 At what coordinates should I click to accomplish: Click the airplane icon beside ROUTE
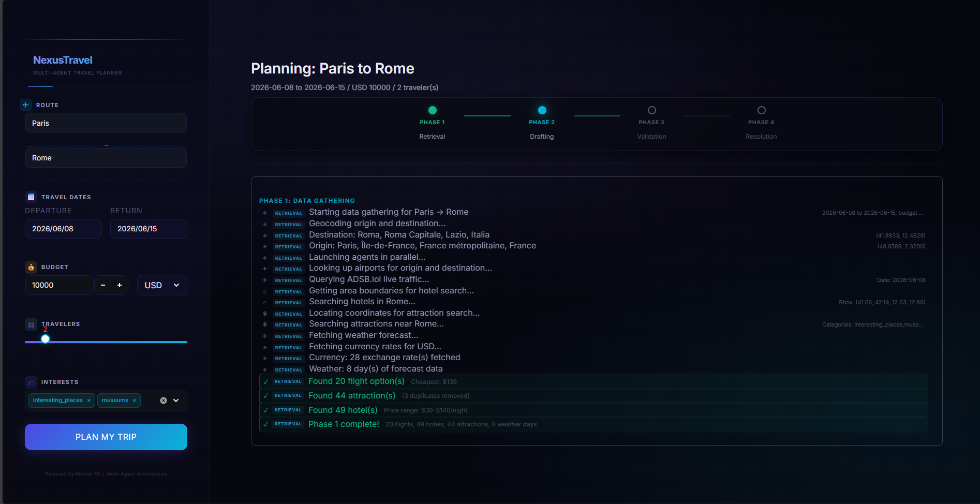pyautogui.click(x=26, y=105)
